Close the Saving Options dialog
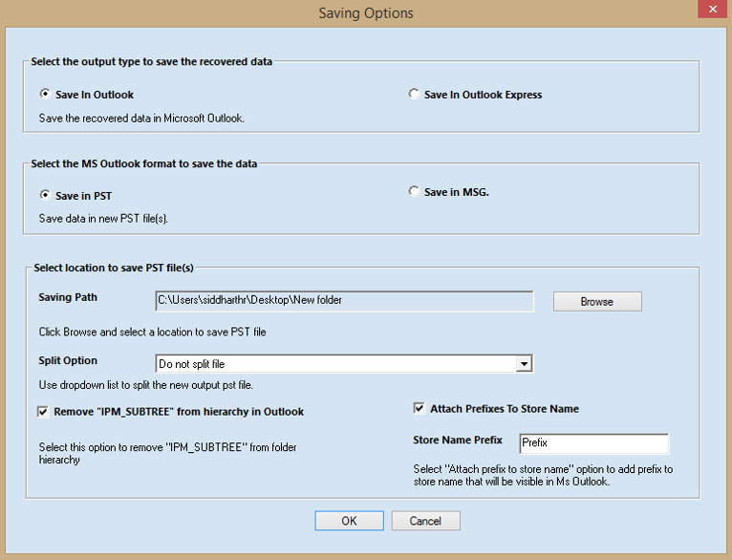Viewport: 732px width, 560px height. [x=712, y=9]
